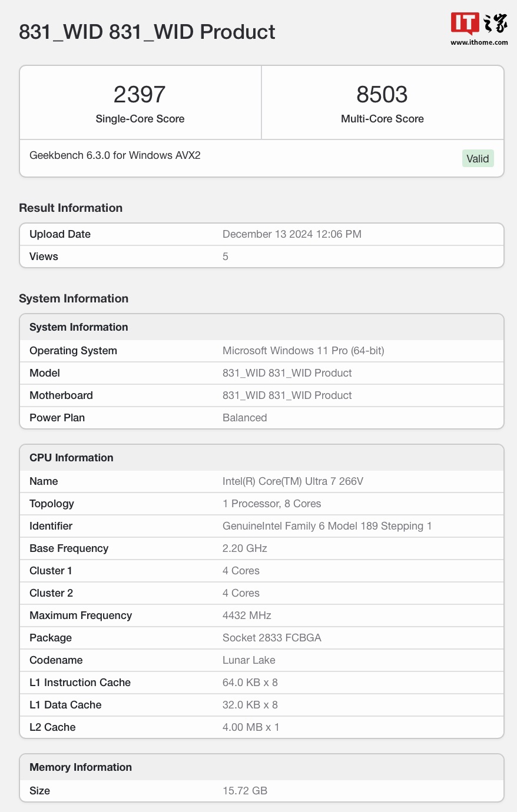The width and height of the screenshot is (517, 812).
Task: Click the Views row label
Action: 44,257
